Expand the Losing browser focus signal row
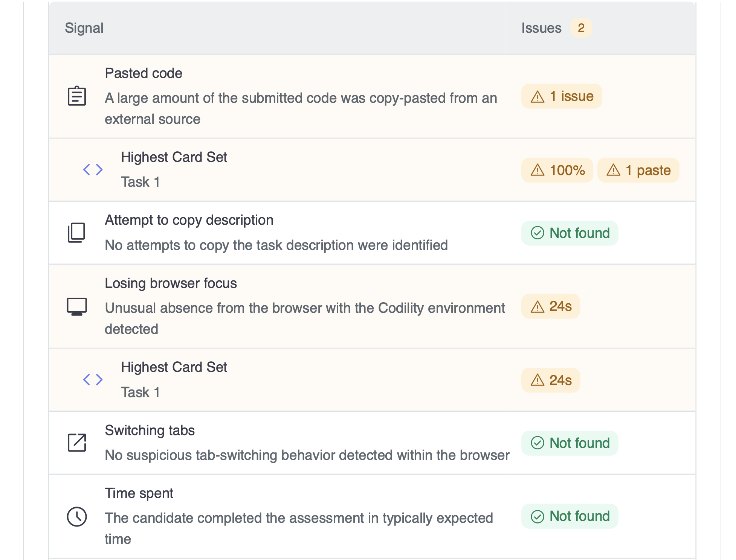The width and height of the screenshot is (736, 560). (x=372, y=306)
